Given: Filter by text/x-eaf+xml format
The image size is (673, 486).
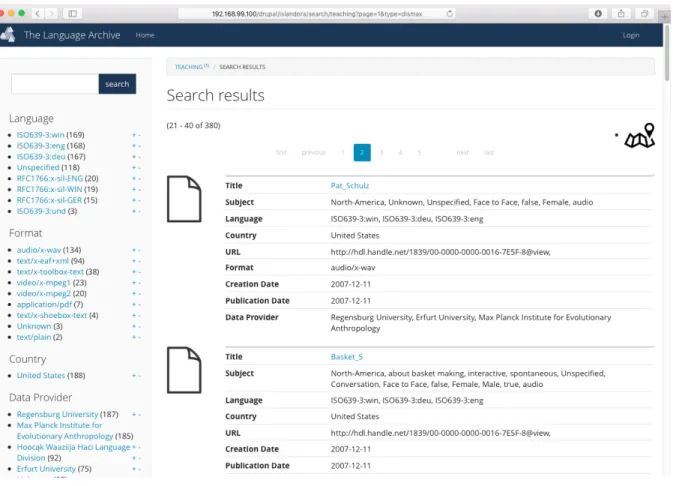Looking at the screenshot, I should 42,261.
